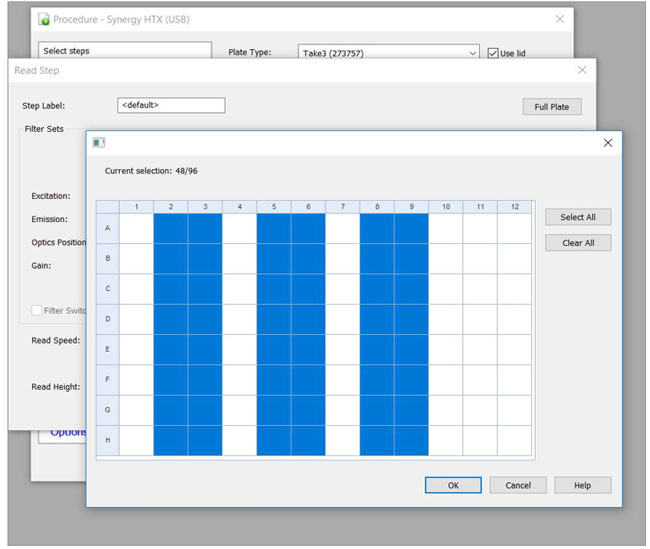Select column 10 header in plate grid
Screen dimensions: 650x549
tap(445, 207)
